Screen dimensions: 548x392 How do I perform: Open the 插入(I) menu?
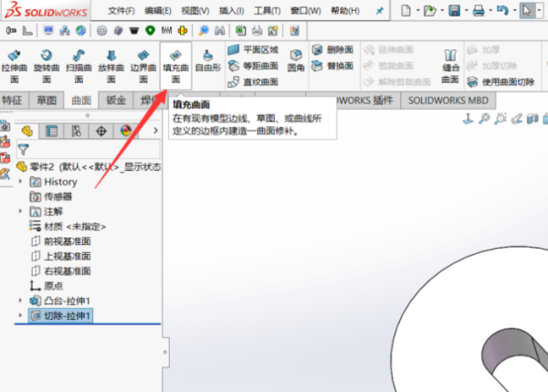pyautogui.click(x=231, y=11)
